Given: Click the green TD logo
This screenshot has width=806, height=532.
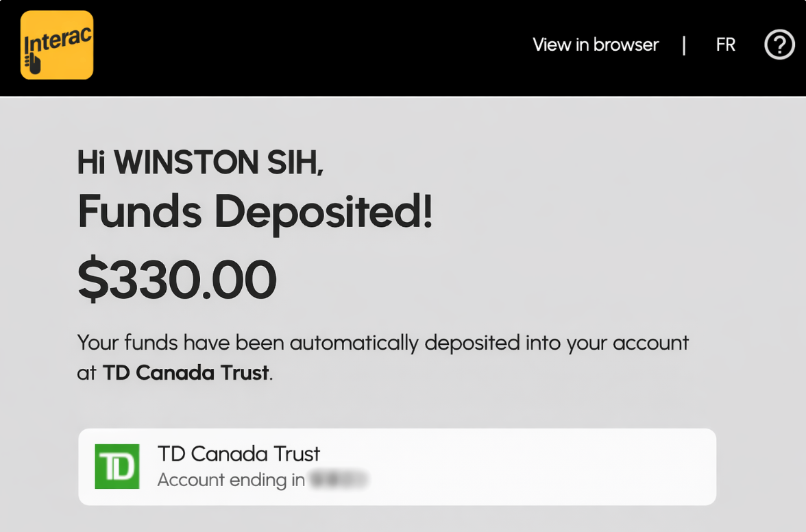Looking at the screenshot, I should 117,466.
